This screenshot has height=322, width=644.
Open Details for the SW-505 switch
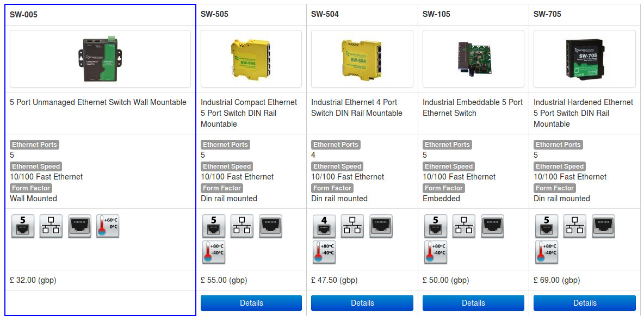click(x=251, y=303)
